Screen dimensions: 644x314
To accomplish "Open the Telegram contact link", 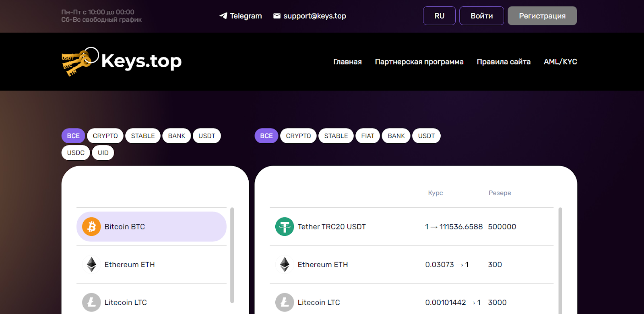I will (241, 16).
